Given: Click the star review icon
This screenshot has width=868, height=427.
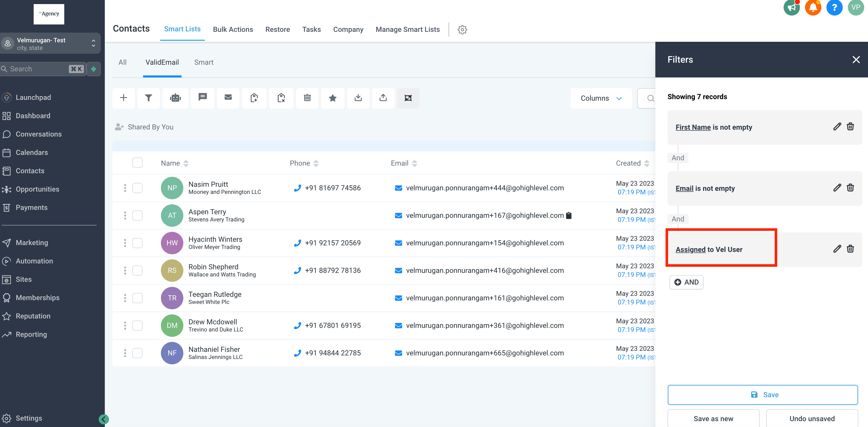Looking at the screenshot, I should [x=333, y=98].
